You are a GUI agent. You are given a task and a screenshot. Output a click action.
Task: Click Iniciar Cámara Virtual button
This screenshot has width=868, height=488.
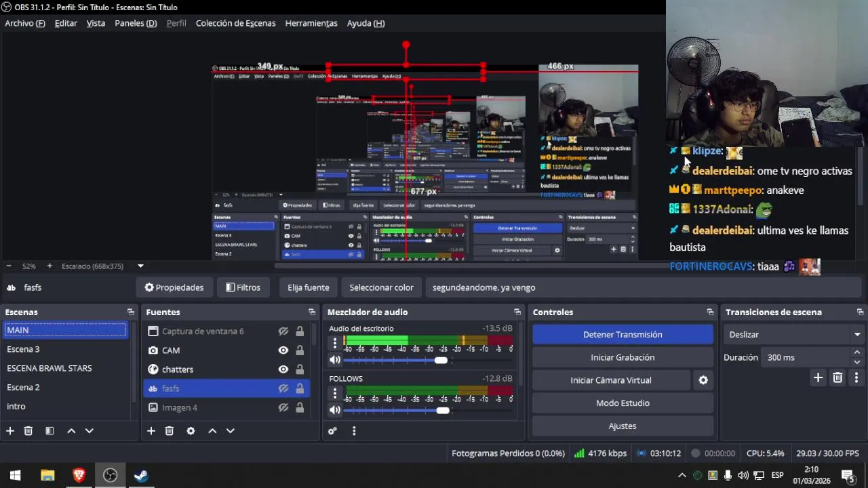(x=611, y=380)
